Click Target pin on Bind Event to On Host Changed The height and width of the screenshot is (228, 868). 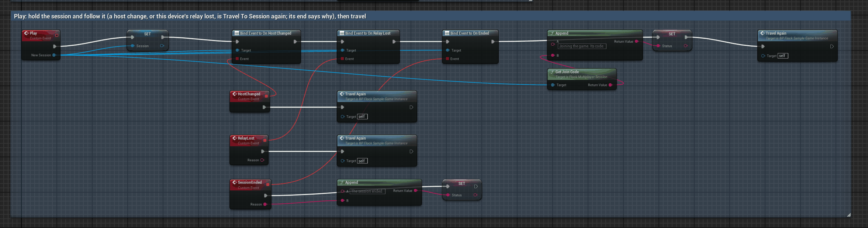[237, 50]
